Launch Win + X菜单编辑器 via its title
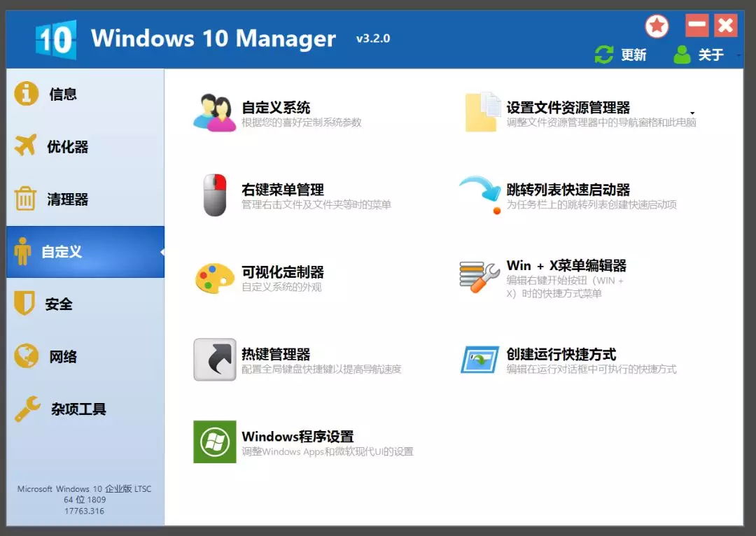 point(566,265)
